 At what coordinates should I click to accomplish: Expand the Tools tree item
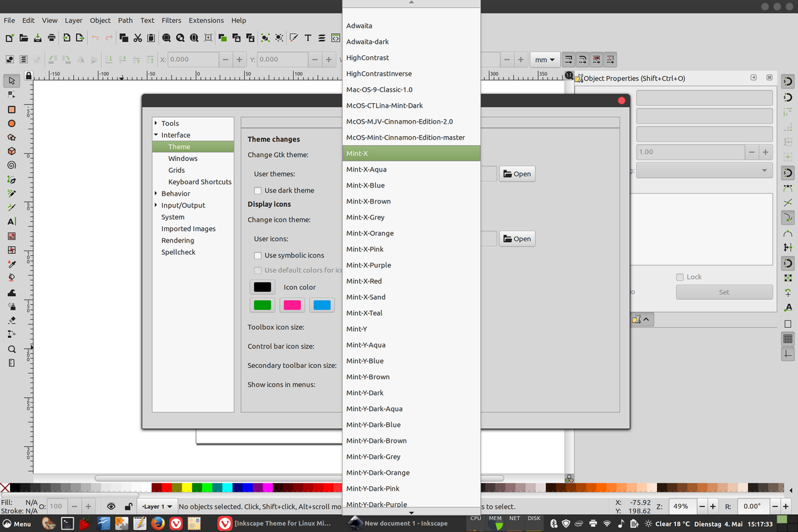point(156,123)
